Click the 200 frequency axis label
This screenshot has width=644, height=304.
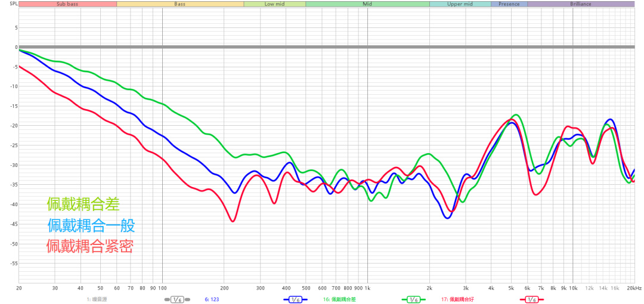tap(224, 289)
